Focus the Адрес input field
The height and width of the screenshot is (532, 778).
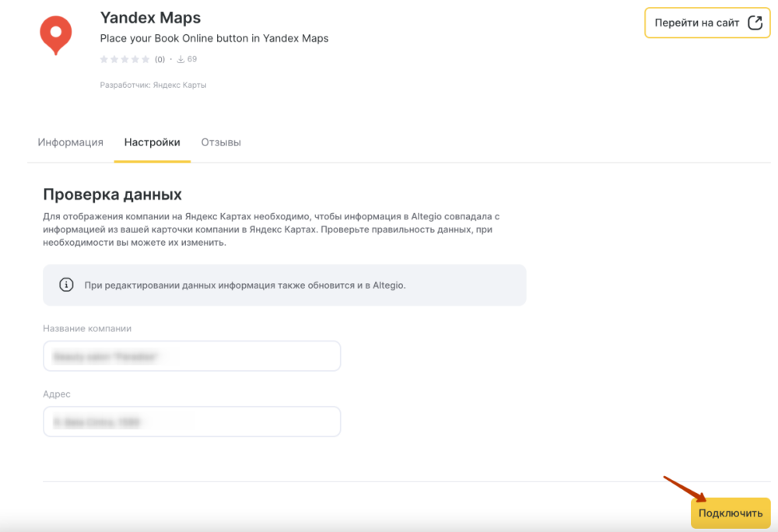pos(191,422)
